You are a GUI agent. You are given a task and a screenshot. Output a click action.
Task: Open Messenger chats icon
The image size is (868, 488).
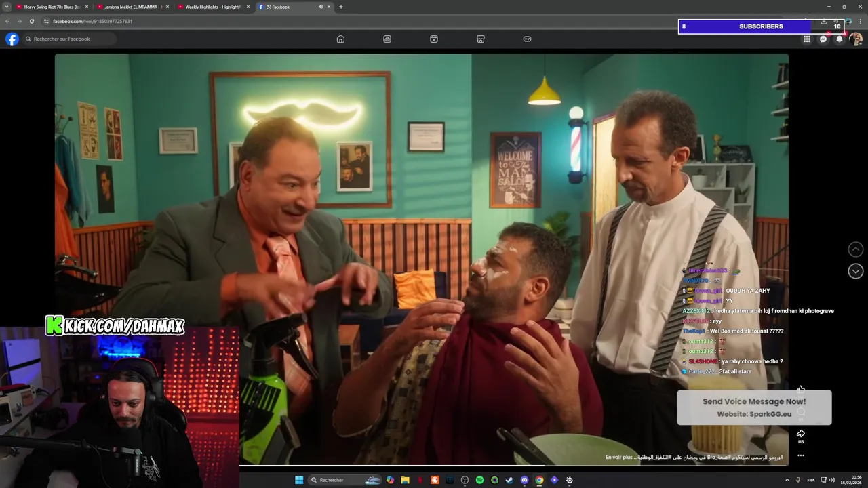click(x=823, y=39)
